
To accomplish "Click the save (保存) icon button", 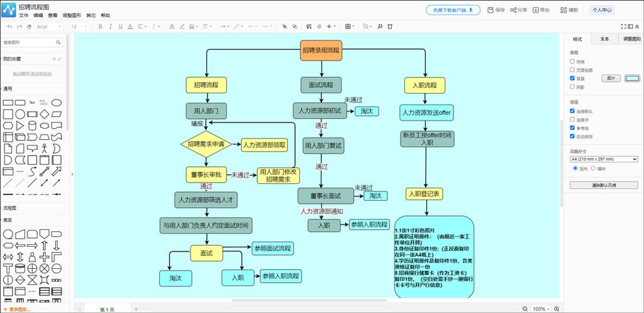I will [496, 10].
